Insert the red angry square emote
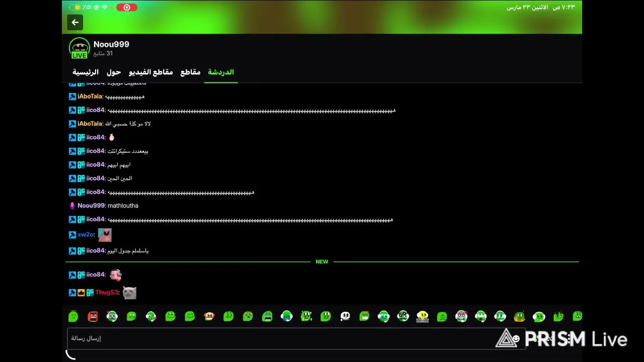 click(93, 316)
